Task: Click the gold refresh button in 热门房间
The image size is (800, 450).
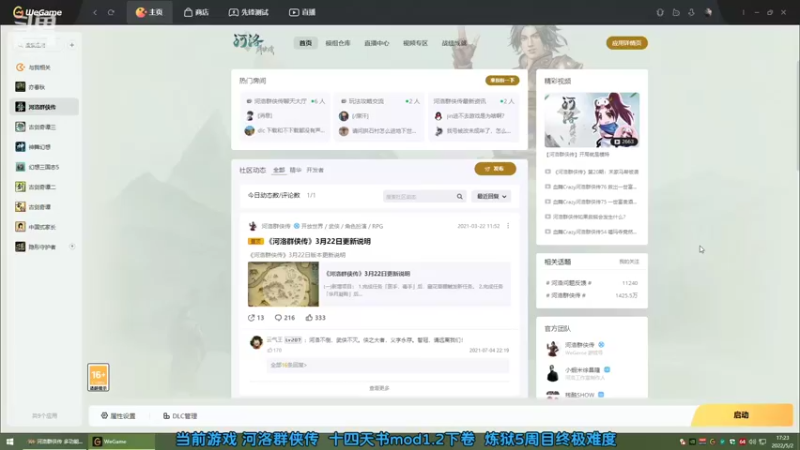Action: (502, 81)
